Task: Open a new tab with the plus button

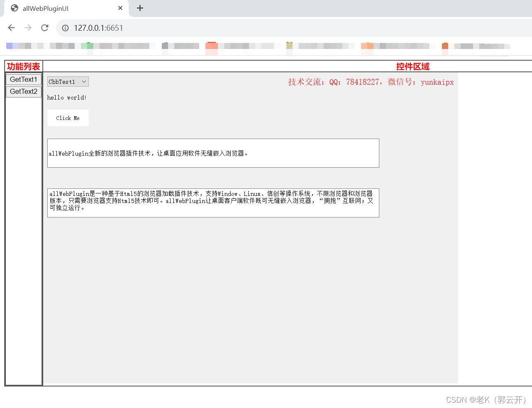Action: tap(140, 8)
